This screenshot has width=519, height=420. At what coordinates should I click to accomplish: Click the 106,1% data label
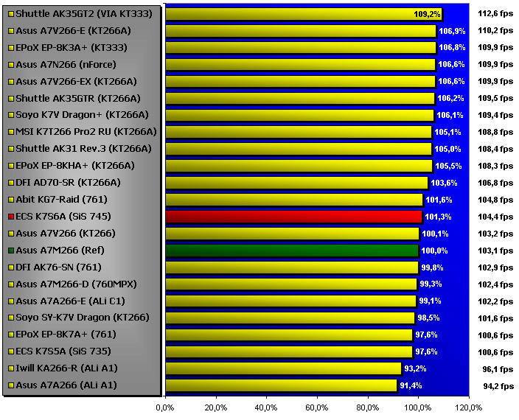coord(450,115)
